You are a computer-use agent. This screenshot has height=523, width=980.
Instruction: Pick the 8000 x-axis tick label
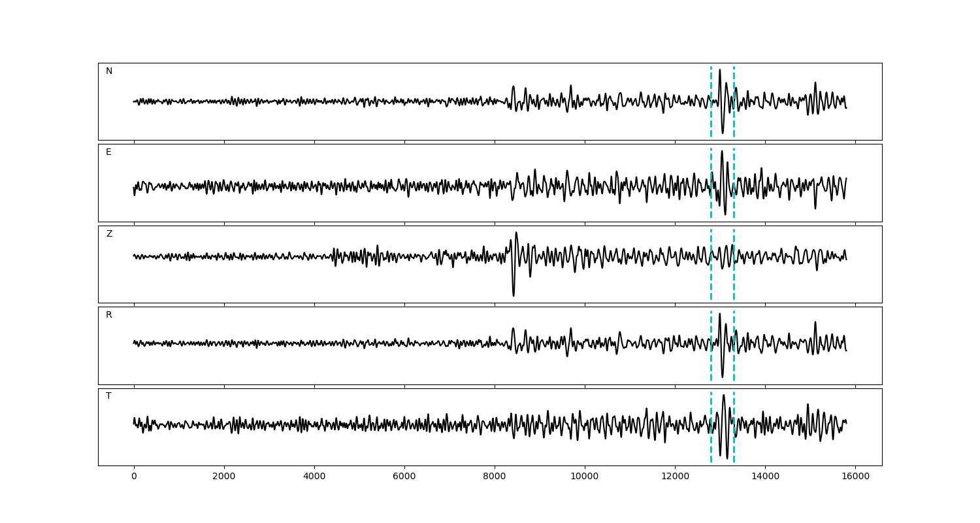click(x=495, y=477)
